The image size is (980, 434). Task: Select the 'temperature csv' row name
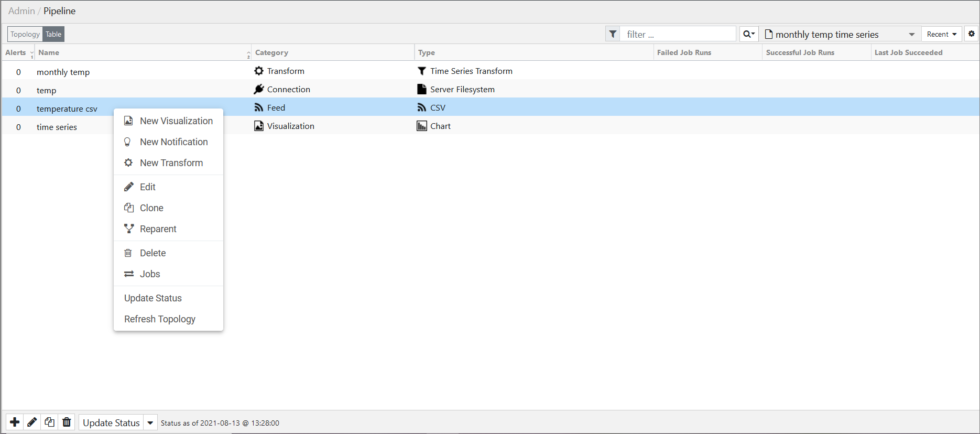67,109
